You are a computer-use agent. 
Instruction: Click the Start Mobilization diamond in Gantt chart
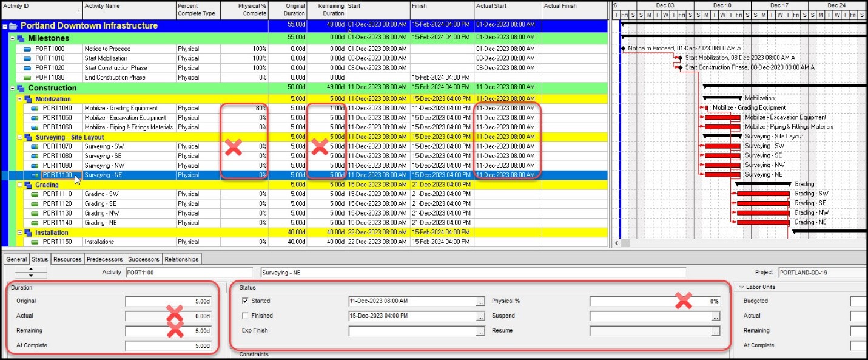(x=680, y=58)
